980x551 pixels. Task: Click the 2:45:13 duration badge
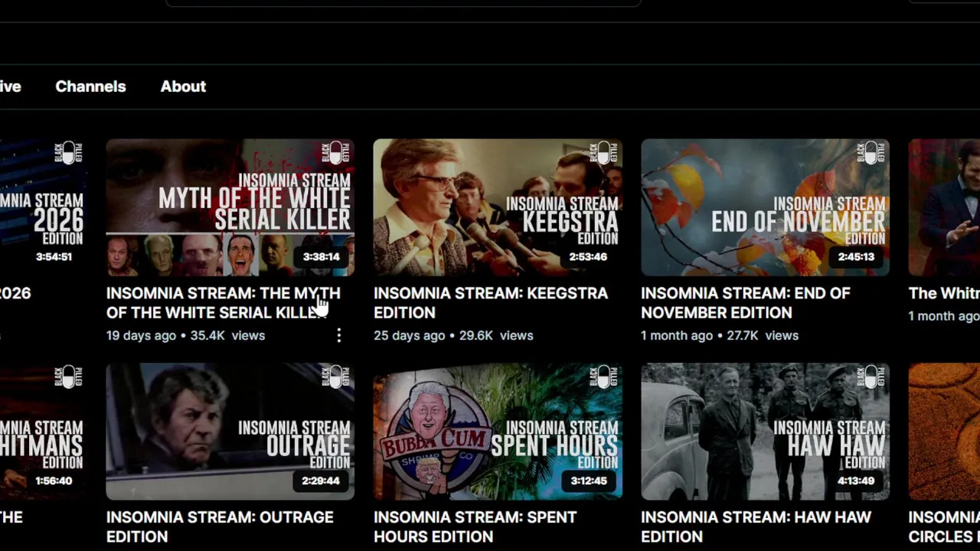[x=856, y=256]
